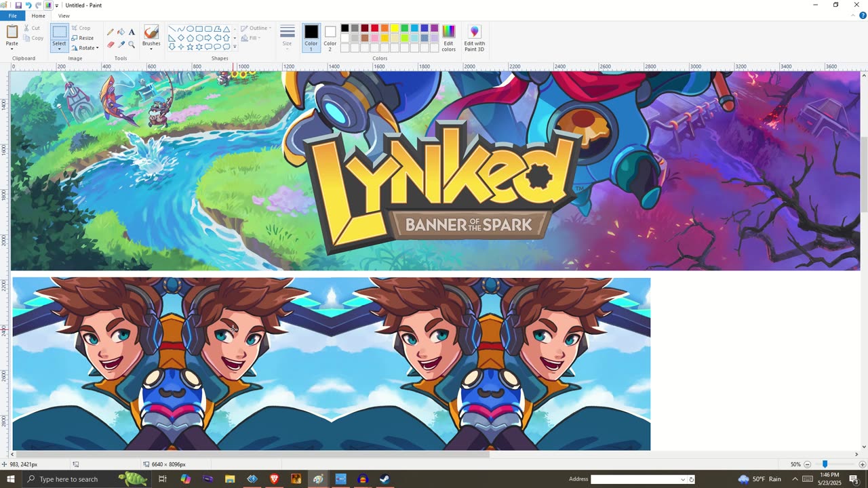Screen dimensions: 868x488
Task: Open Customize Quick Access Toolbar arrow
Action: point(57,5)
